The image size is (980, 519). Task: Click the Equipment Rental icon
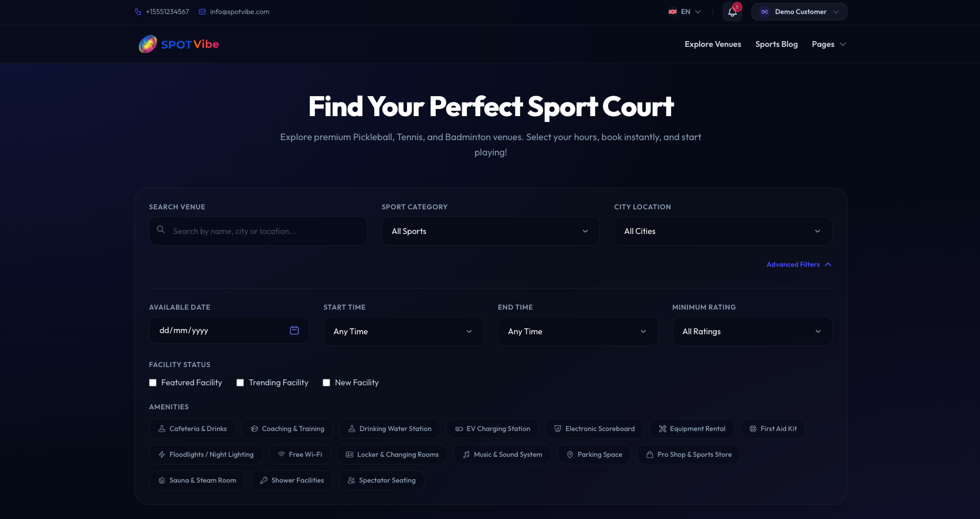[x=663, y=429]
